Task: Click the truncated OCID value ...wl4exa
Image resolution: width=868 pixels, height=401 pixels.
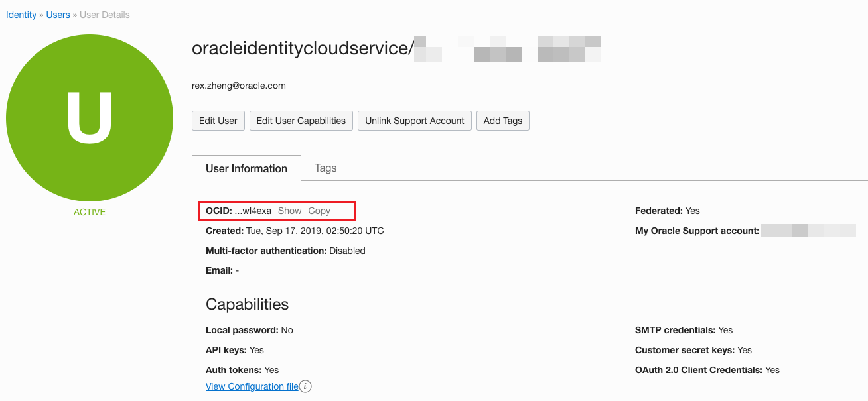Action: (x=253, y=211)
